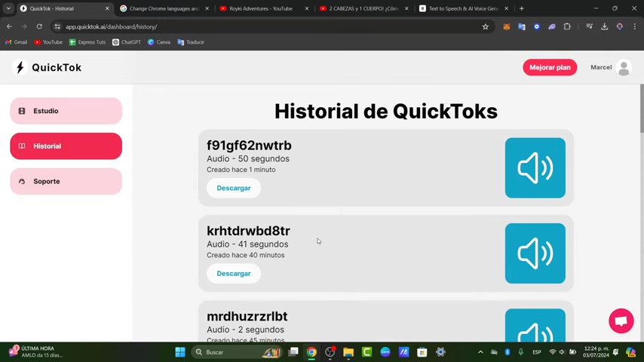Select the Soporte sidebar item
Viewport: 644px width, 362px height.
[x=66, y=181]
